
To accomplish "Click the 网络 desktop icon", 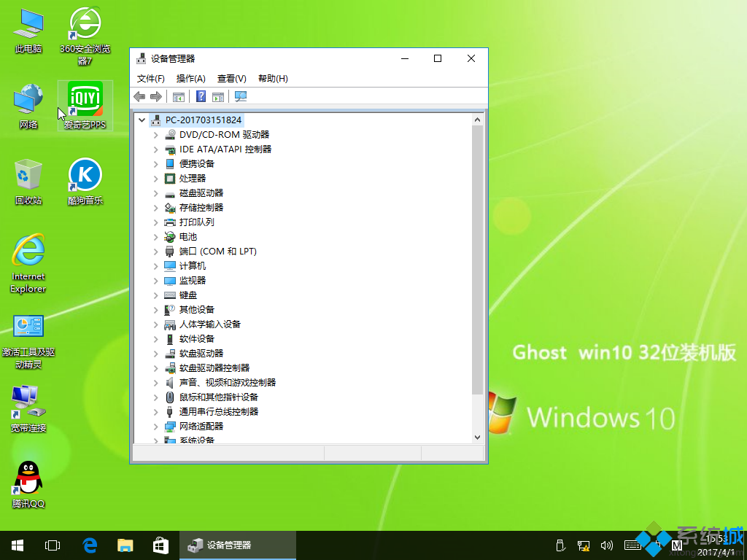I will point(28,106).
